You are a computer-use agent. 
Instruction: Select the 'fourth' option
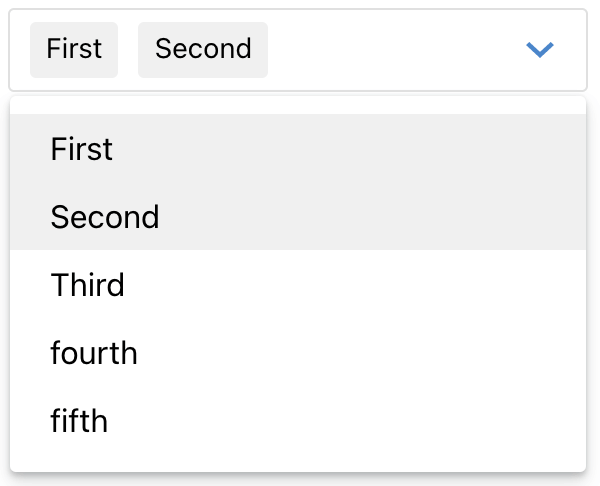[x=94, y=353]
